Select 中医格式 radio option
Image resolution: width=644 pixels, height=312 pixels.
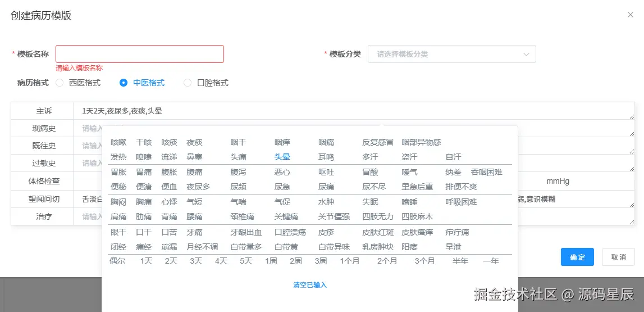(x=142, y=83)
